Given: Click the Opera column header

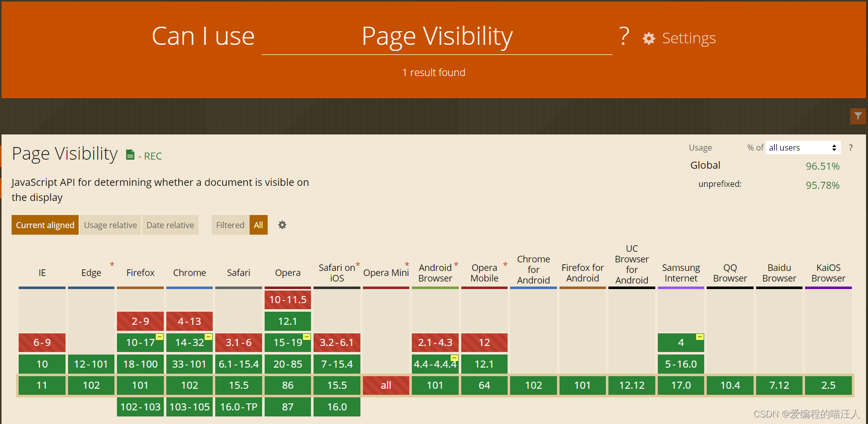Looking at the screenshot, I should click(x=288, y=272).
